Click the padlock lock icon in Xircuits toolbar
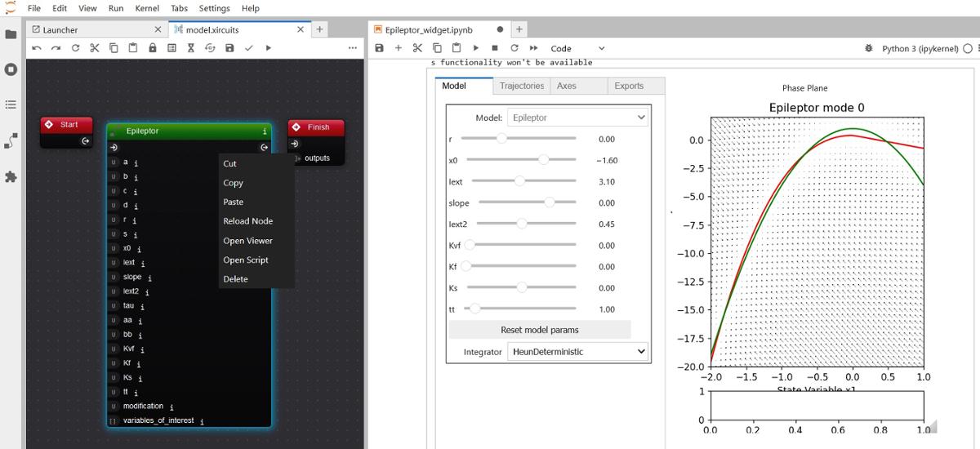Screen dimensions: 980x449 coord(153,48)
